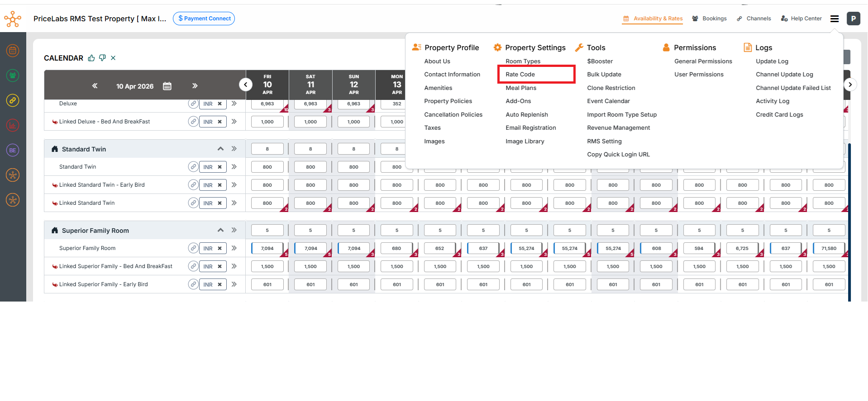Collapse the Superior Family Room section
868x401 pixels.
pyautogui.click(x=220, y=230)
